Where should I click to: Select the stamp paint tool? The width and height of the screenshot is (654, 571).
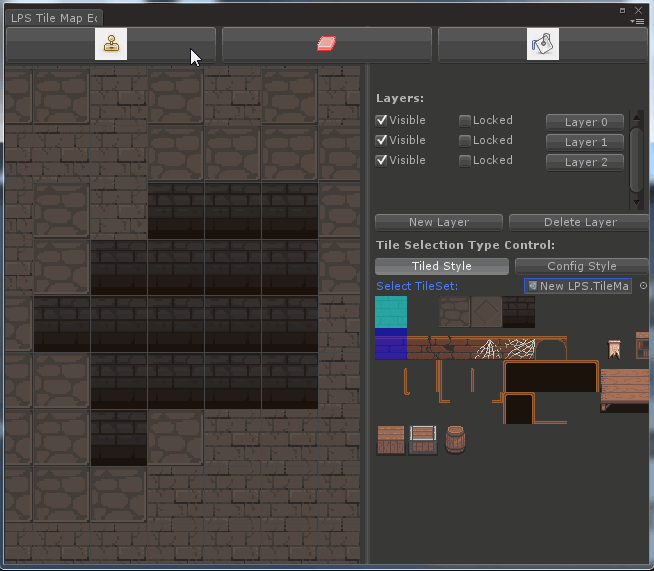pos(111,44)
